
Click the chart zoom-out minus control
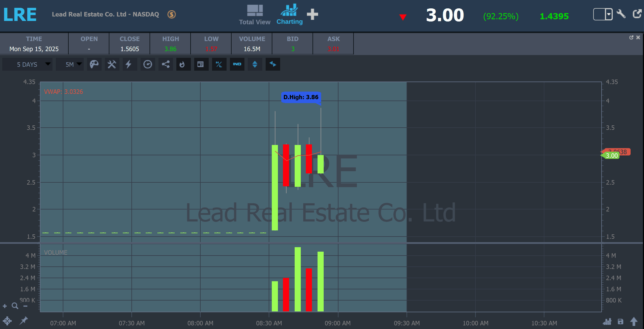[x=25, y=306]
